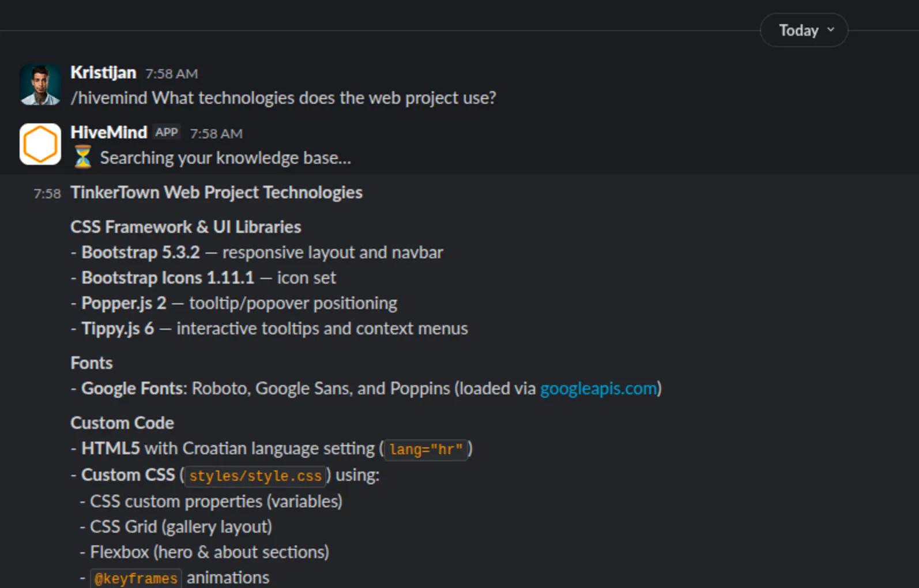Click 'CSS custom properties (variables)' line
Image resolution: width=919 pixels, height=588 pixels.
pyautogui.click(x=211, y=502)
